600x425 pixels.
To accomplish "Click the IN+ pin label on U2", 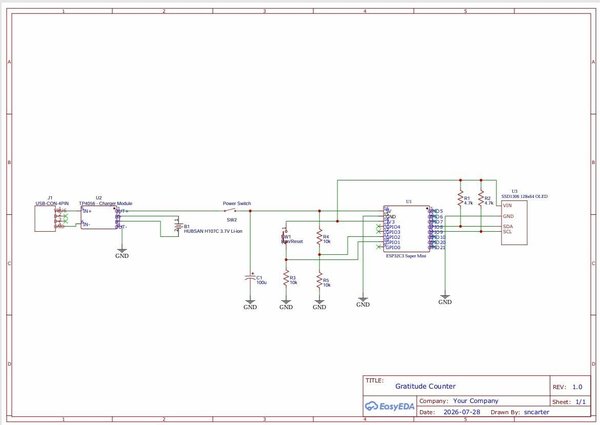I will click(x=87, y=211).
